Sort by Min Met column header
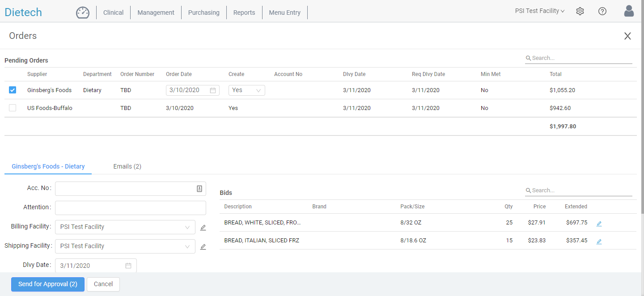Viewport: 644px width, 296px height. pyautogui.click(x=491, y=74)
